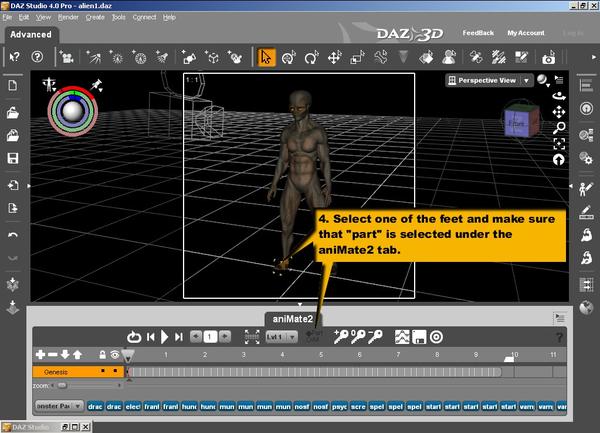Create a new camera from toolbar

pos(67,57)
